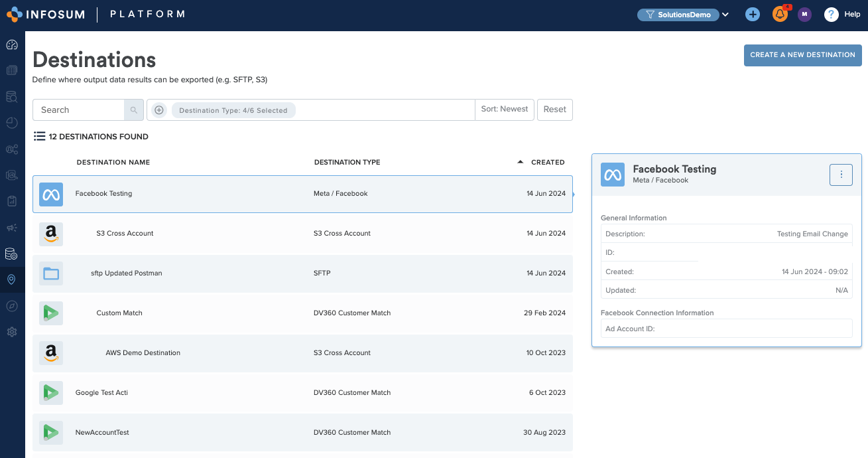Click the DV360 icon in Custom Match row

(x=51, y=313)
